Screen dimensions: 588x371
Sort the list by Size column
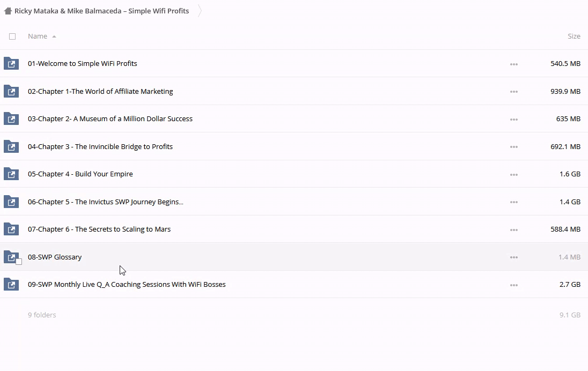pos(574,36)
